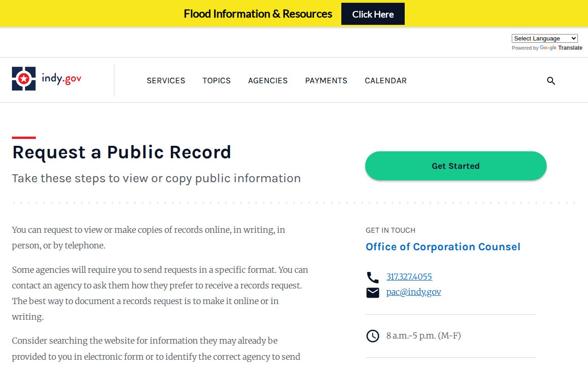Image resolution: width=588 pixels, height=368 pixels.
Task: Click the clock icon by office hours
Action: point(373,336)
